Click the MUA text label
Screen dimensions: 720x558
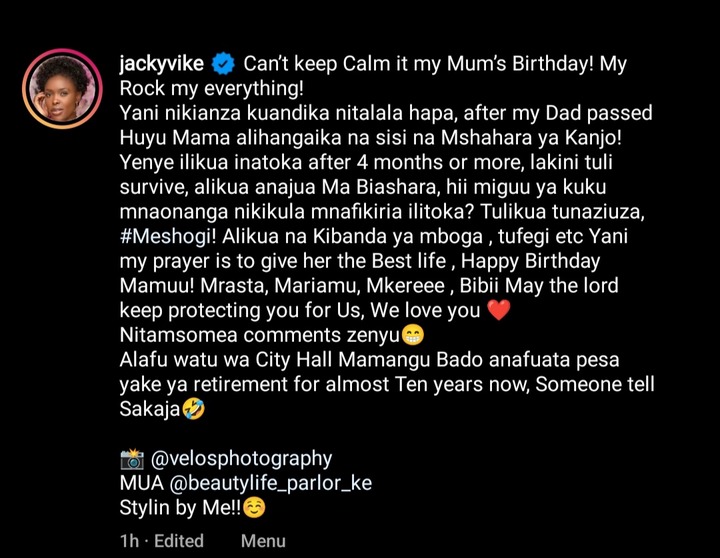142,483
